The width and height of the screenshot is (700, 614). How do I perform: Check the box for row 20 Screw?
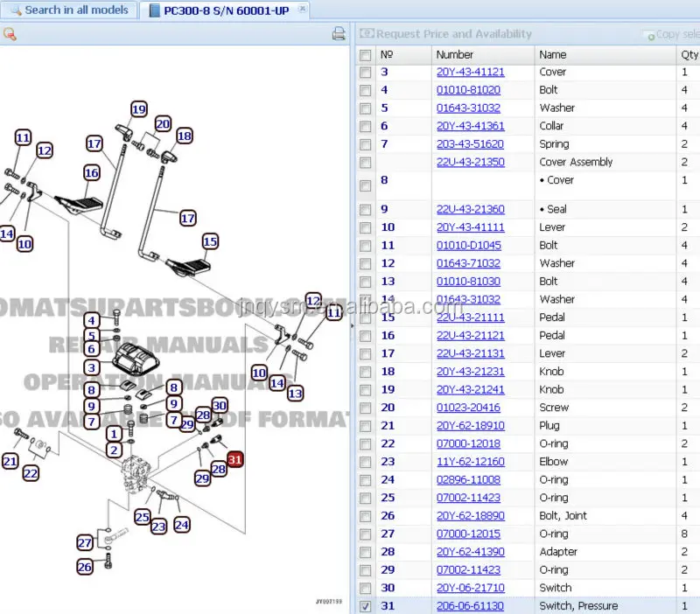366,408
